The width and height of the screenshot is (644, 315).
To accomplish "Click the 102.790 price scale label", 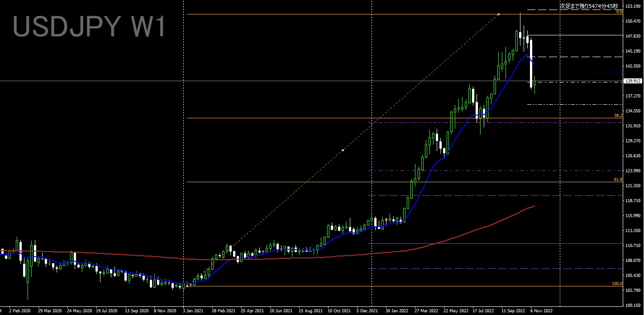I will (x=634, y=291).
